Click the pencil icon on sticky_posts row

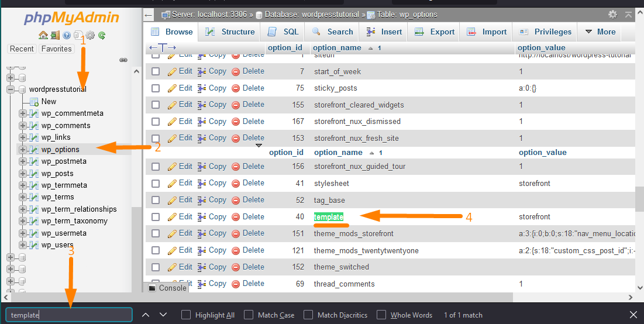(x=172, y=88)
